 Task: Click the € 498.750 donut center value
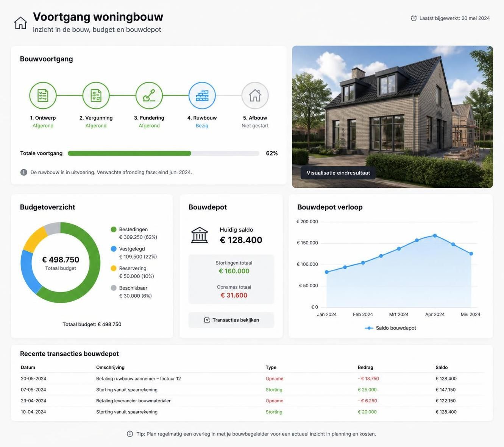pos(61,260)
